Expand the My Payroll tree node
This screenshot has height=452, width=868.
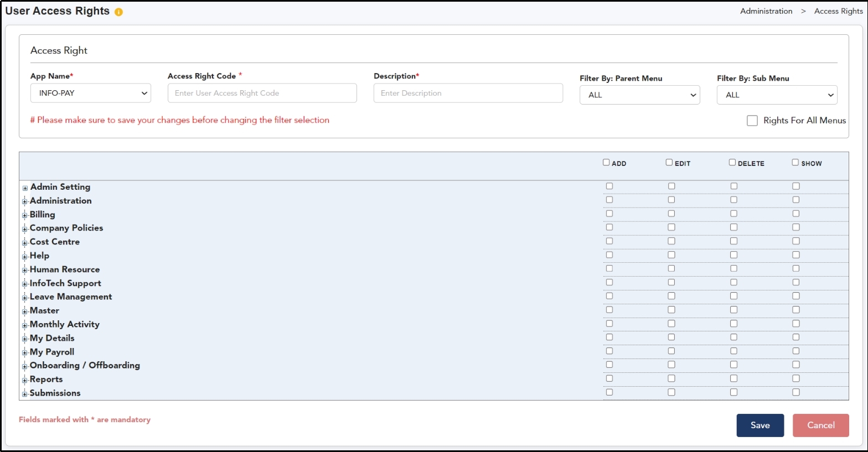point(25,352)
